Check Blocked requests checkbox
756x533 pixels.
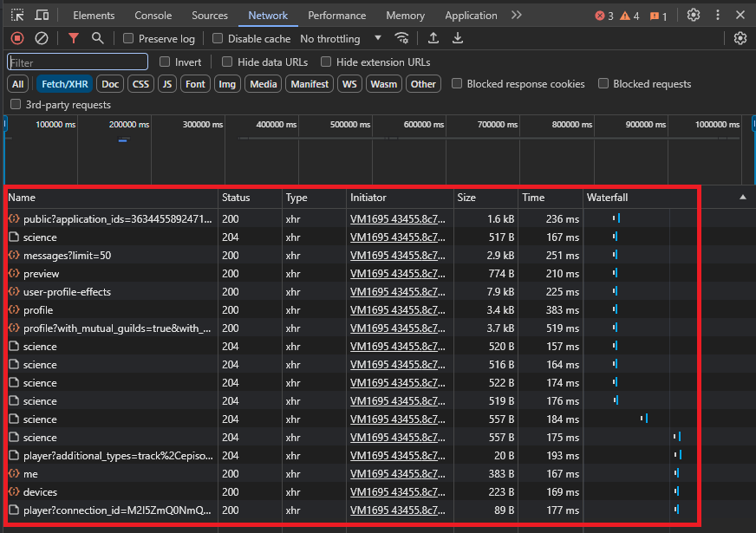(x=603, y=83)
